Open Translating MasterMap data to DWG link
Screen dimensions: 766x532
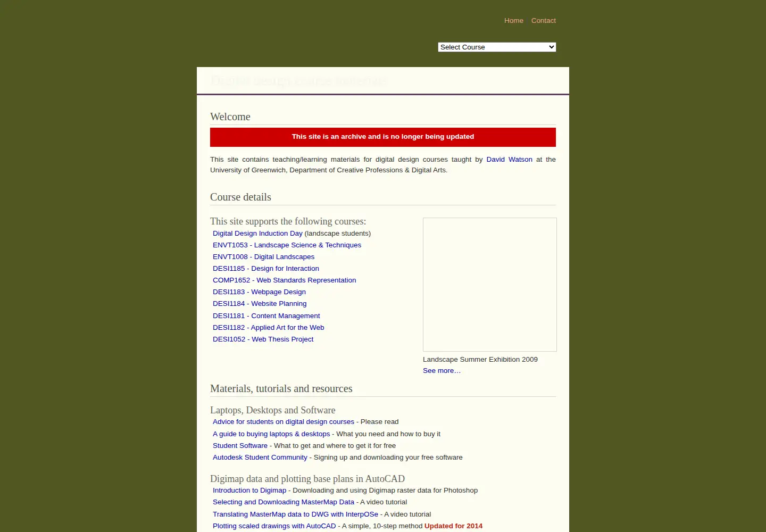click(x=295, y=514)
